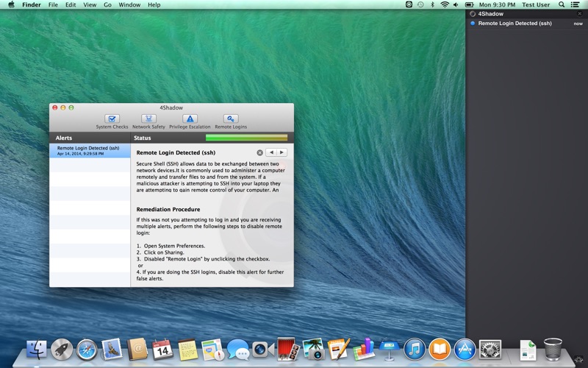Open the Apple menu
The height and width of the screenshot is (368, 588).
click(x=11, y=4)
